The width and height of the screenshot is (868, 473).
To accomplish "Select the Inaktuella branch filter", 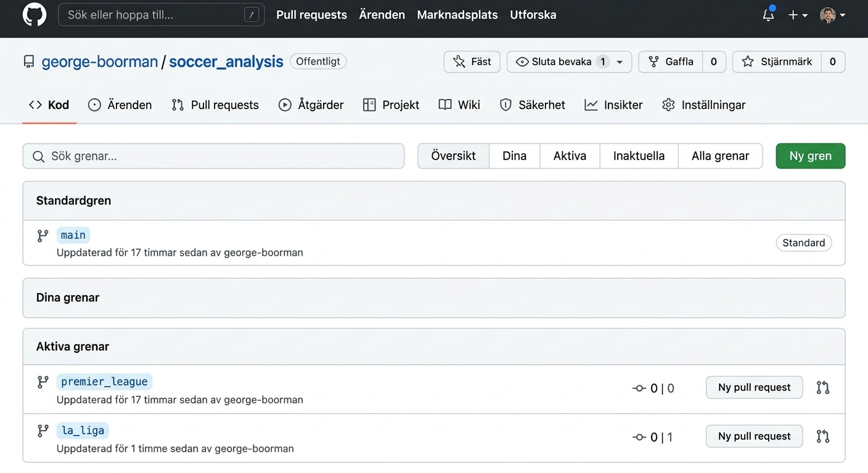I will pos(639,156).
